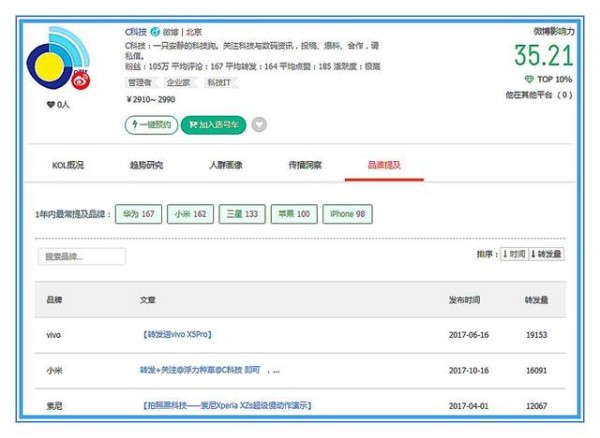The image size is (600, 438).
Task: Click the date 2017-10-16
Action: [469, 370]
